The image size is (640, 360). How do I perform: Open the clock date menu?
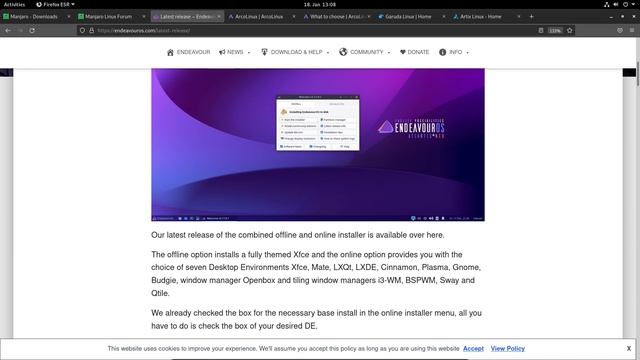[x=320, y=4]
